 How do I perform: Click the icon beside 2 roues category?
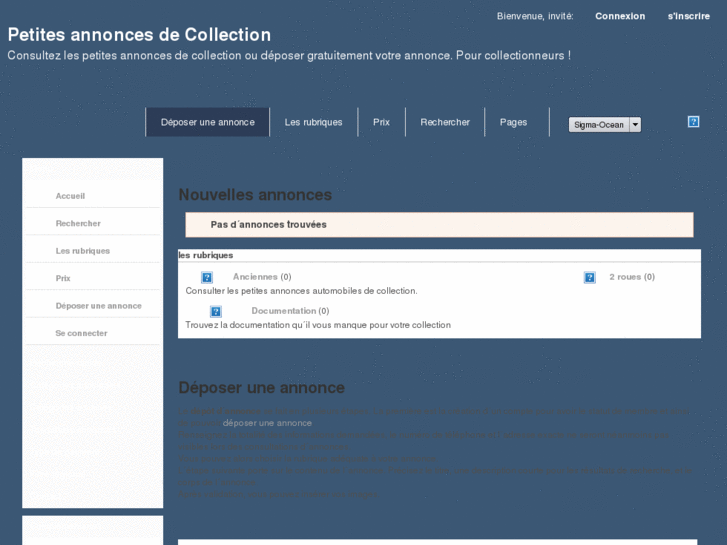590,277
